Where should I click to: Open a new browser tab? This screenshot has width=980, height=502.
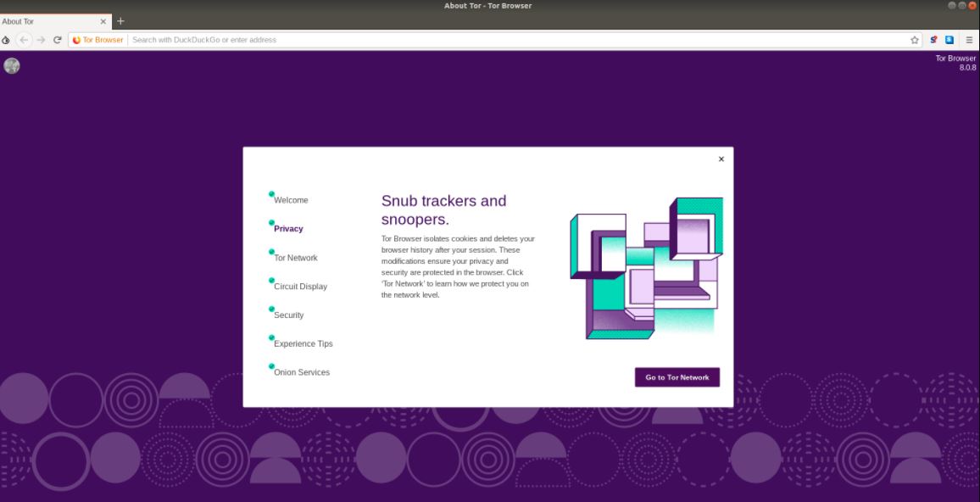(120, 21)
